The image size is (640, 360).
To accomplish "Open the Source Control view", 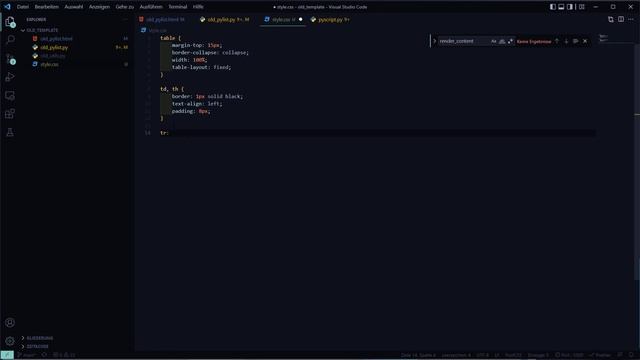I will coord(10,59).
